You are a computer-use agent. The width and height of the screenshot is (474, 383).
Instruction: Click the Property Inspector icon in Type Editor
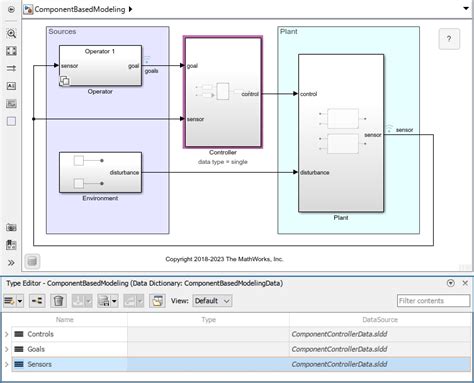157,301
